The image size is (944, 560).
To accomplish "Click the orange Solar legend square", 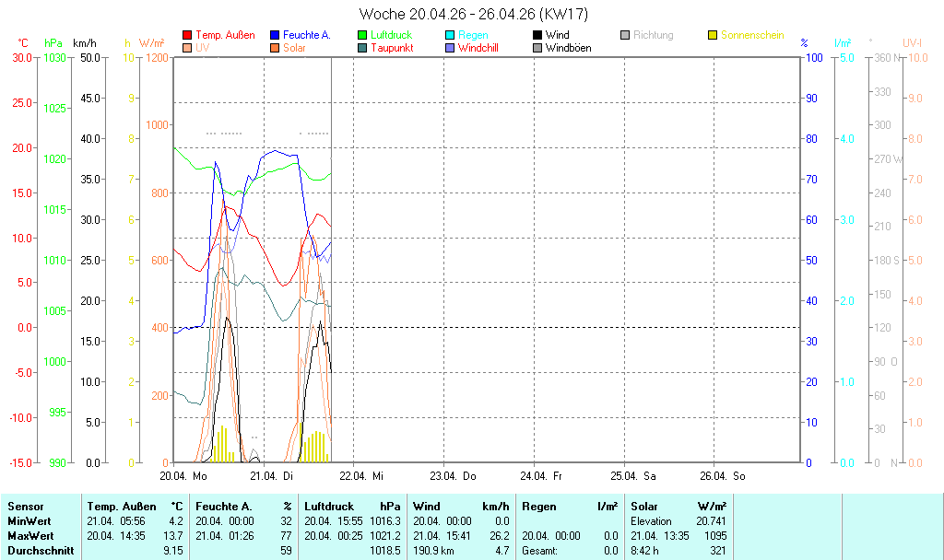I will coord(276,48).
